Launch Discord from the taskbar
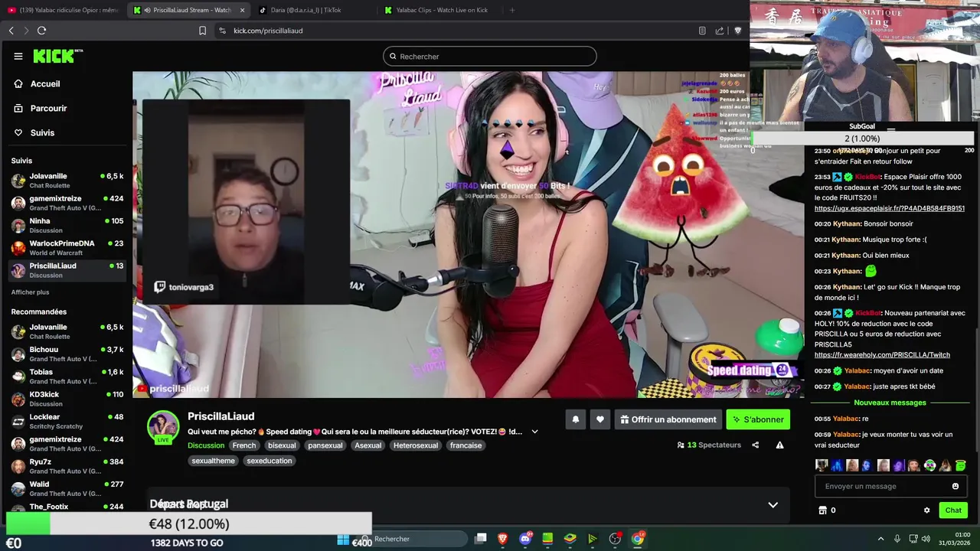 (x=525, y=539)
